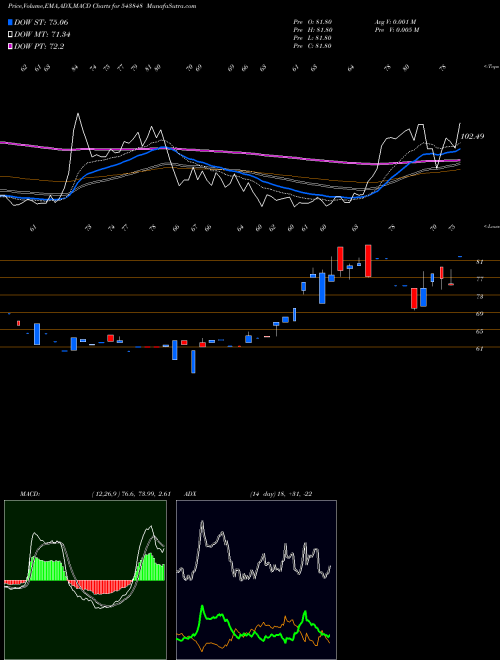
Task: Click the 61 price axis label
Action: (479, 349)
